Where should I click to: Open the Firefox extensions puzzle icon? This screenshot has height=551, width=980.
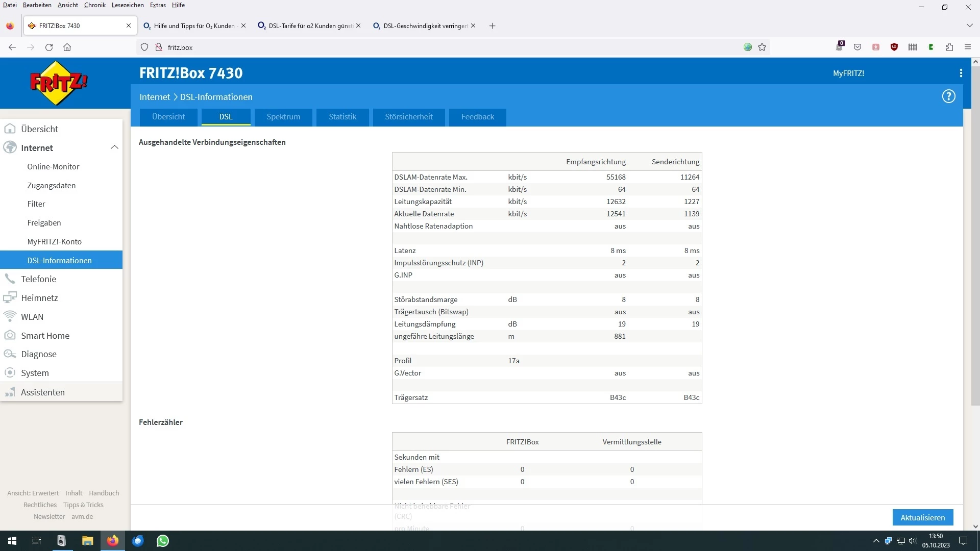click(x=949, y=47)
